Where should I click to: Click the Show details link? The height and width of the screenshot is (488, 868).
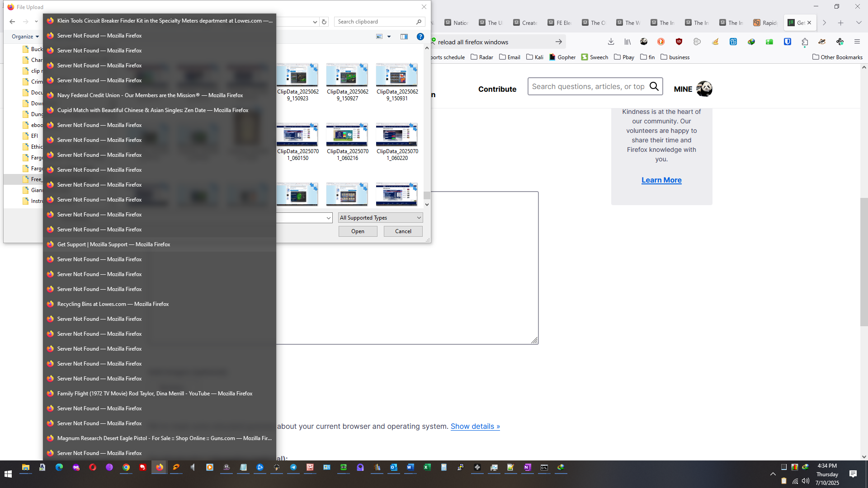(x=475, y=426)
